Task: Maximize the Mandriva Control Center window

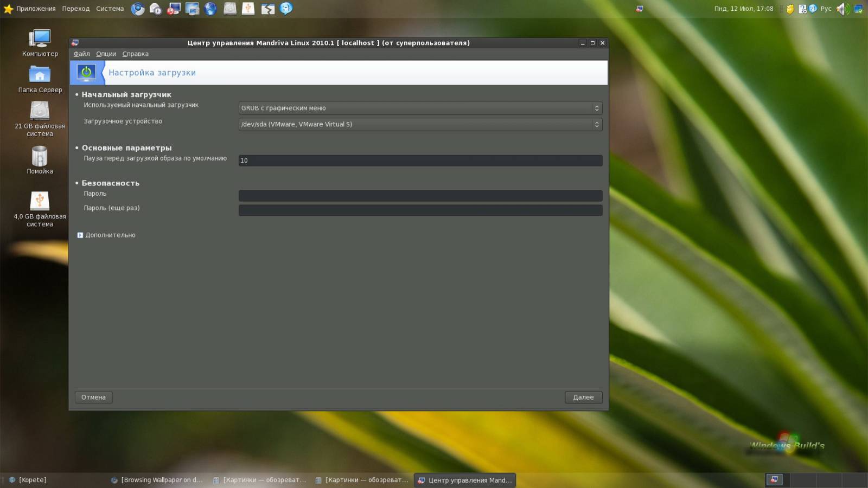Action: coord(592,43)
